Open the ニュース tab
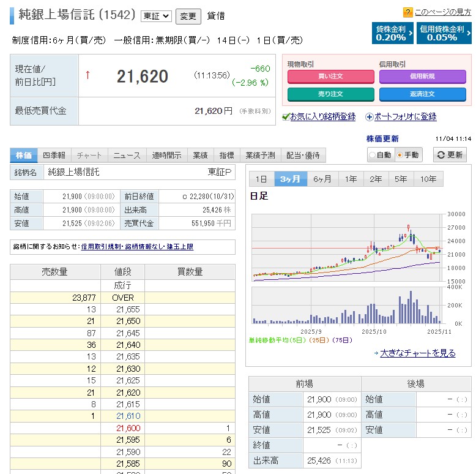This screenshot has height=474, width=476. [127, 155]
